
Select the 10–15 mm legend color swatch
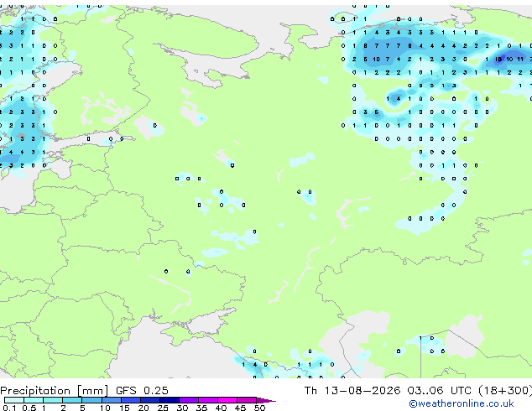click(111, 400)
